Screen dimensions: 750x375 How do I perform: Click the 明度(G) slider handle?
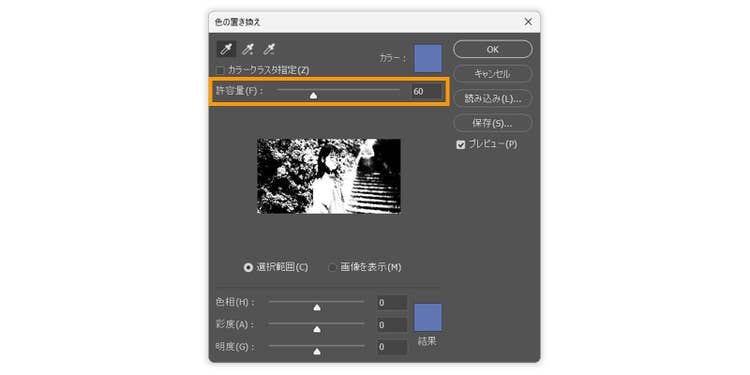tap(317, 352)
